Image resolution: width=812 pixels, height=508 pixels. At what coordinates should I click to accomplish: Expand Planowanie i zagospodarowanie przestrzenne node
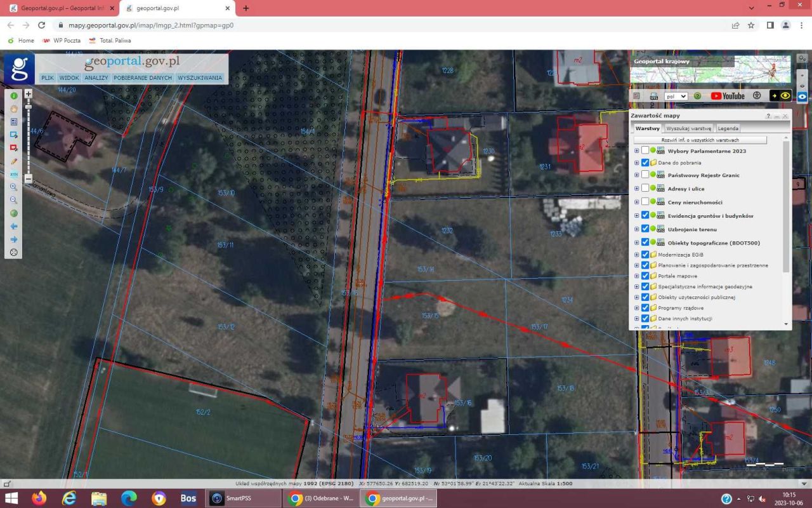tap(637, 265)
